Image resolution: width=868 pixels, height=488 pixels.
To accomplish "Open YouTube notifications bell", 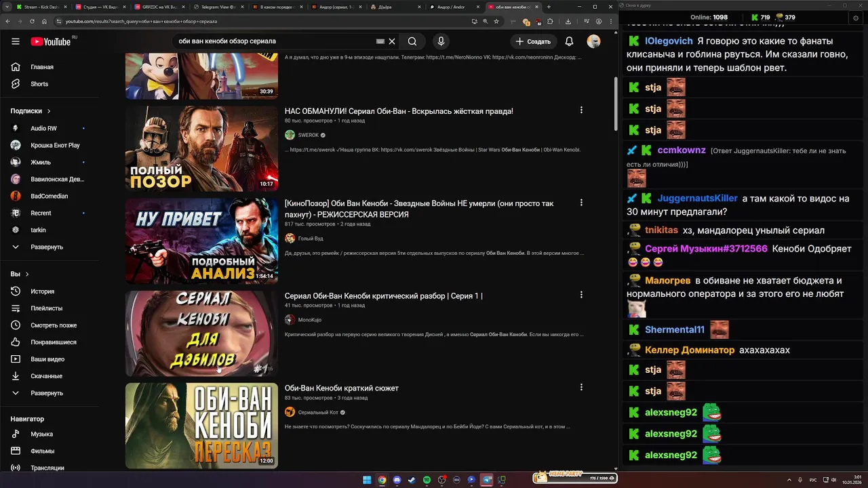I will [x=569, y=41].
